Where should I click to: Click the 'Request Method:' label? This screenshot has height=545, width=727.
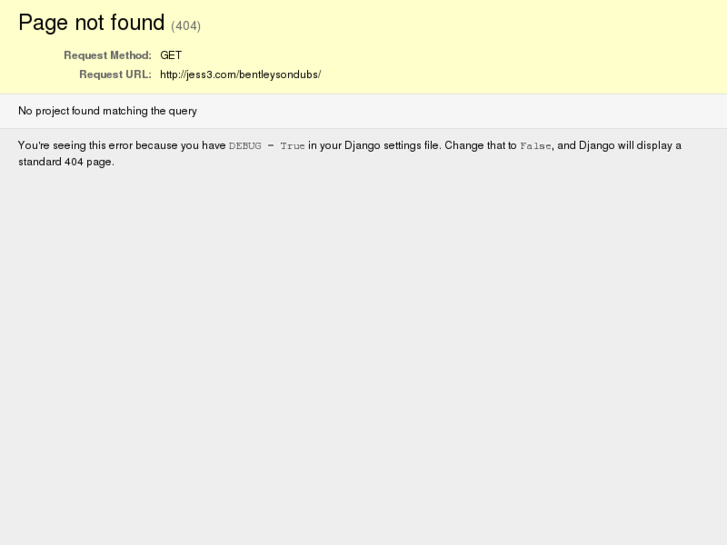[108, 55]
